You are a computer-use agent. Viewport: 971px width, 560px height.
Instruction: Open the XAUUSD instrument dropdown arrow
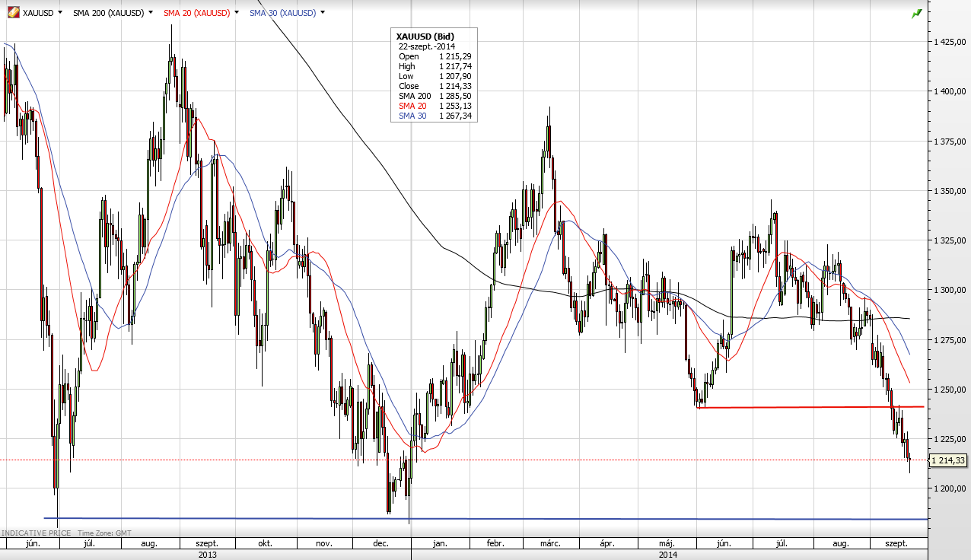[60, 13]
